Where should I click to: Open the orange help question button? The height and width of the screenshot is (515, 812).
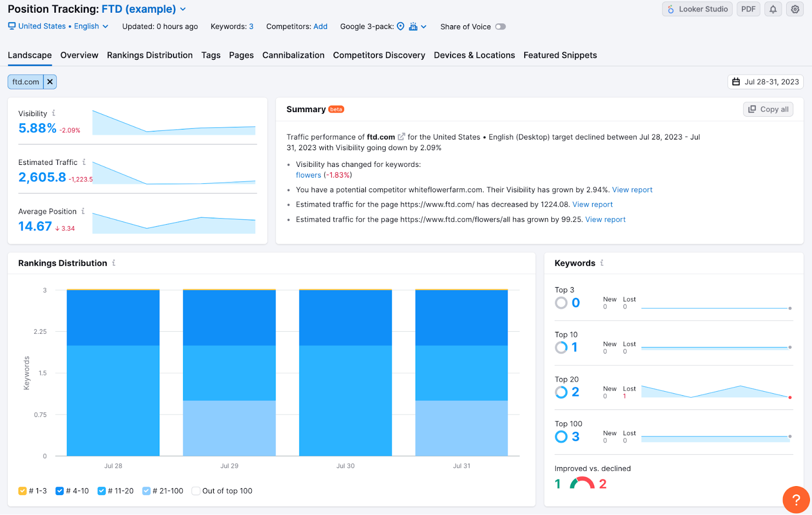click(796, 500)
